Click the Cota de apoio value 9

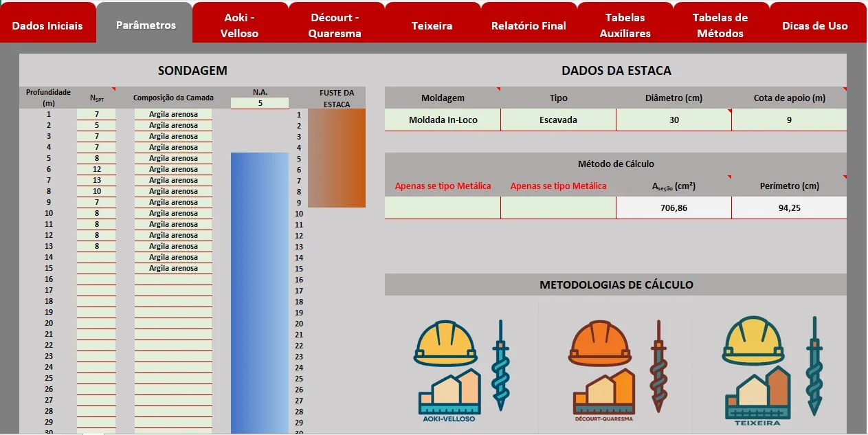789,120
